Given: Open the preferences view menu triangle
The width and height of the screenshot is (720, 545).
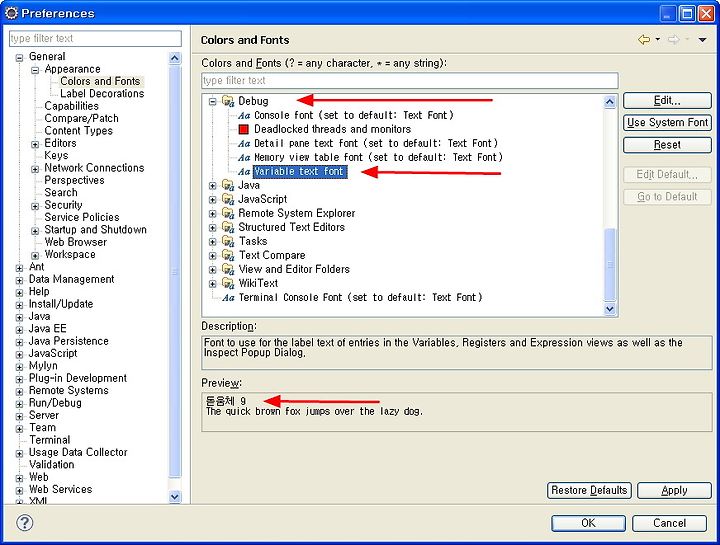Looking at the screenshot, I should coord(702,40).
